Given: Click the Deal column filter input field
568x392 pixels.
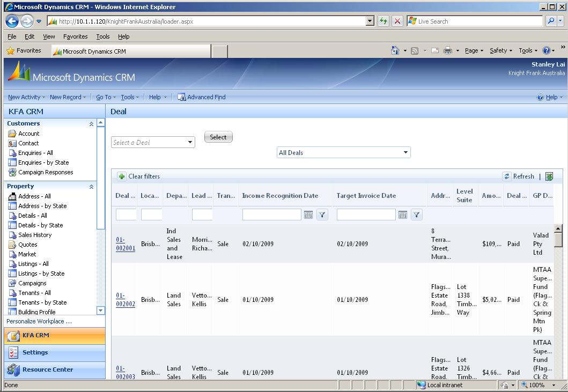Looking at the screenshot, I should 126,215.
